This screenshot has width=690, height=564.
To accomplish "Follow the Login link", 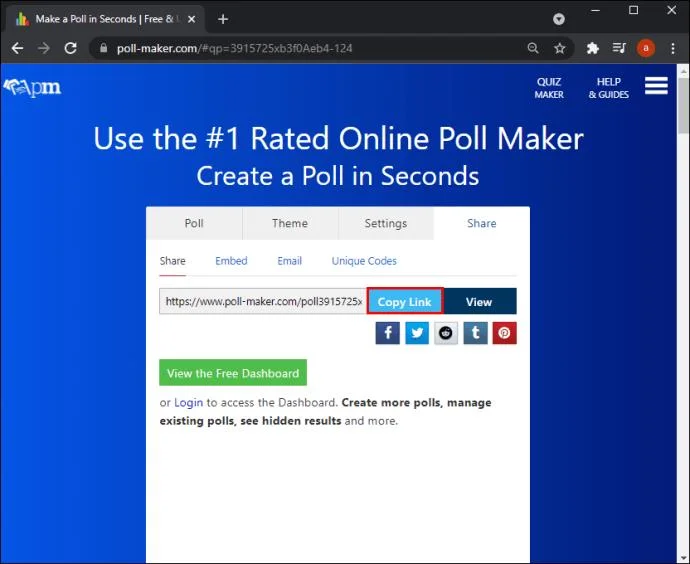I will coord(189,403).
